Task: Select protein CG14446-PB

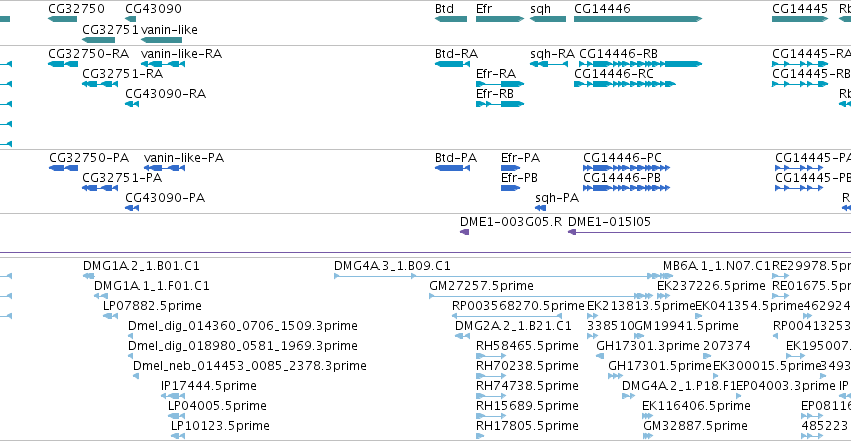Action: pos(626,188)
